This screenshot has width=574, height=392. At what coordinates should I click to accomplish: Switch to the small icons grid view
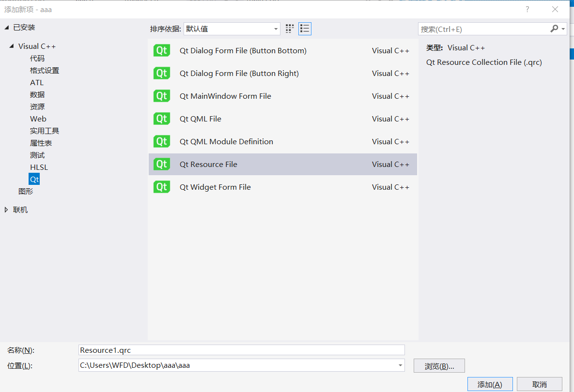click(290, 29)
